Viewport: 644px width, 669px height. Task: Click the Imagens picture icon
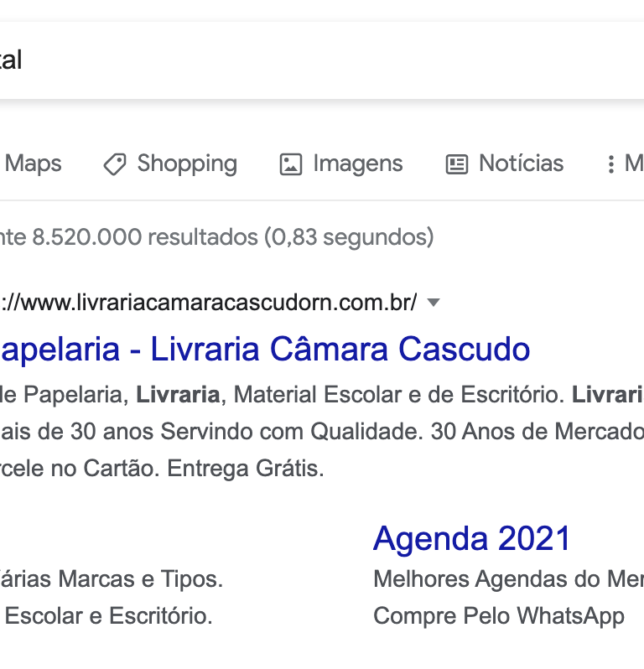click(x=291, y=164)
